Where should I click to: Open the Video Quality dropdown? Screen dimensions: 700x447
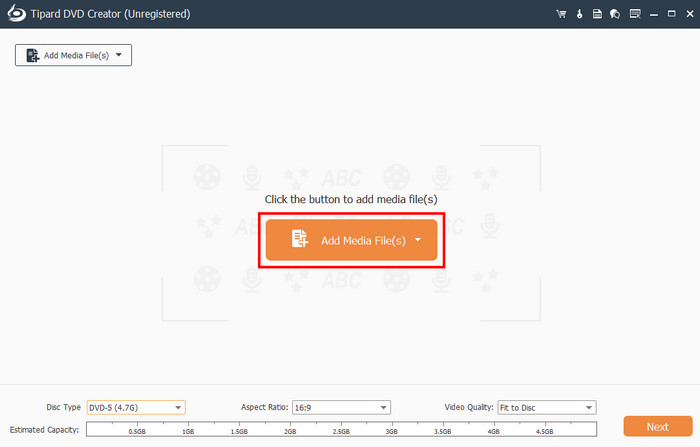[x=547, y=407]
